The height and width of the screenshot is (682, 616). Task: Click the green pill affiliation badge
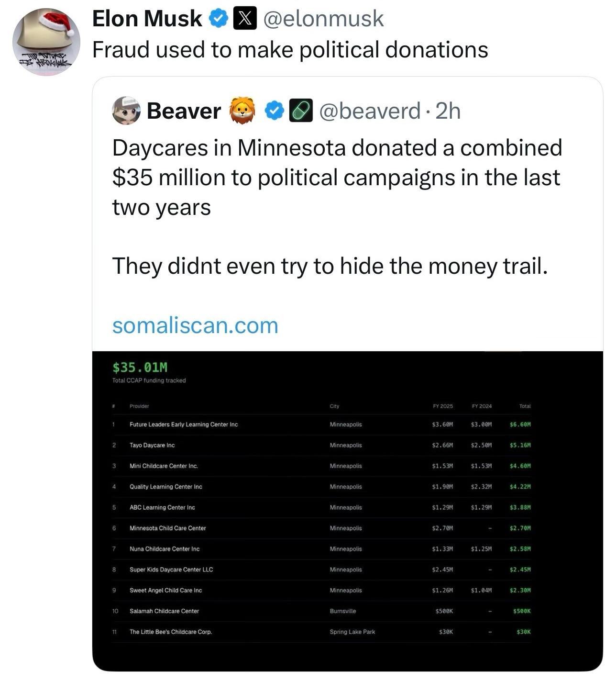click(301, 111)
